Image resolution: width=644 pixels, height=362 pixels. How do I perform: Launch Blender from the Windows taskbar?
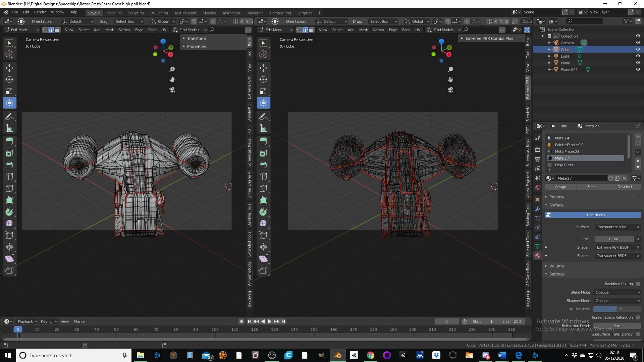coord(338,355)
